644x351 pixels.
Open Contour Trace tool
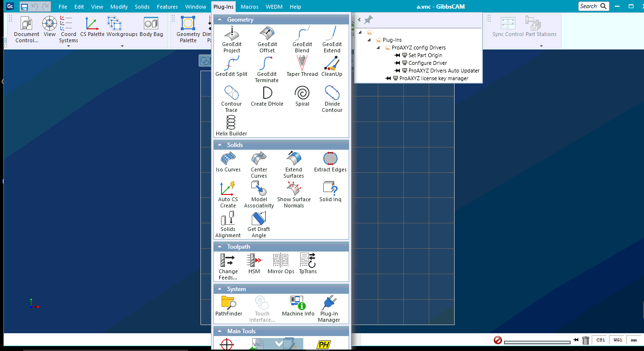232,99
